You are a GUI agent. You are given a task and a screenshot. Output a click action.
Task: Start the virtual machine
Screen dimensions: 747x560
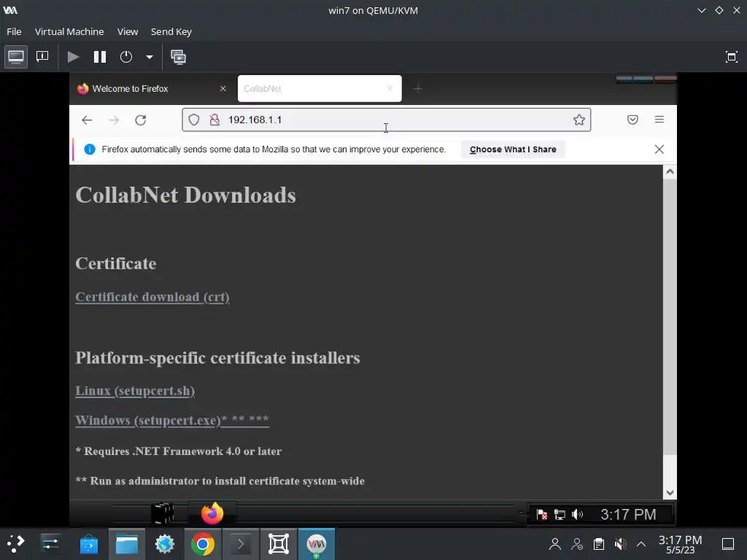click(x=74, y=57)
